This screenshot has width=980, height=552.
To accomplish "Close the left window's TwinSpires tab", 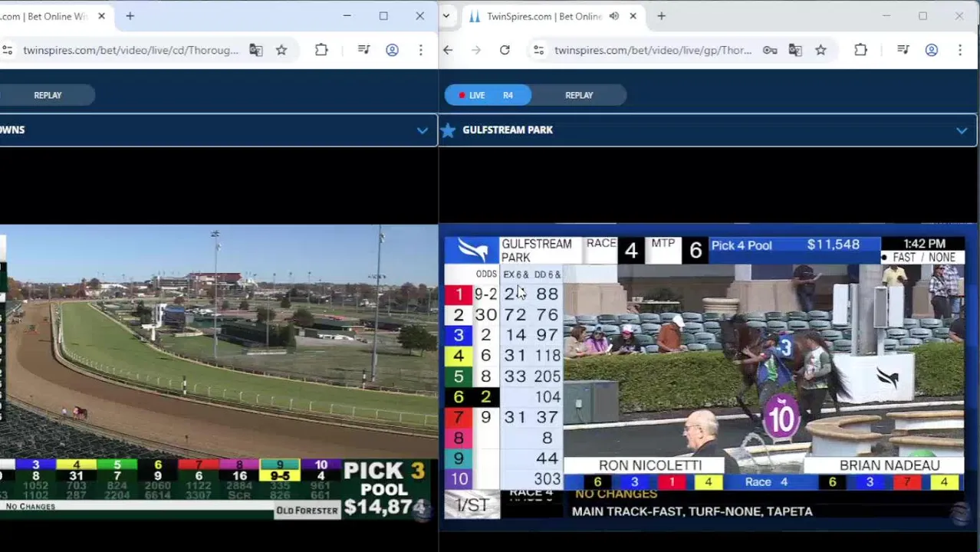I will (x=101, y=16).
